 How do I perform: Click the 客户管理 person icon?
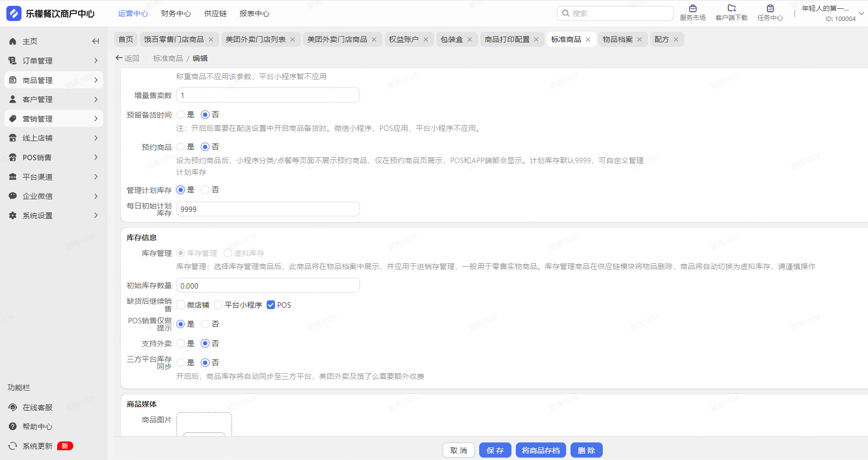pos(13,99)
